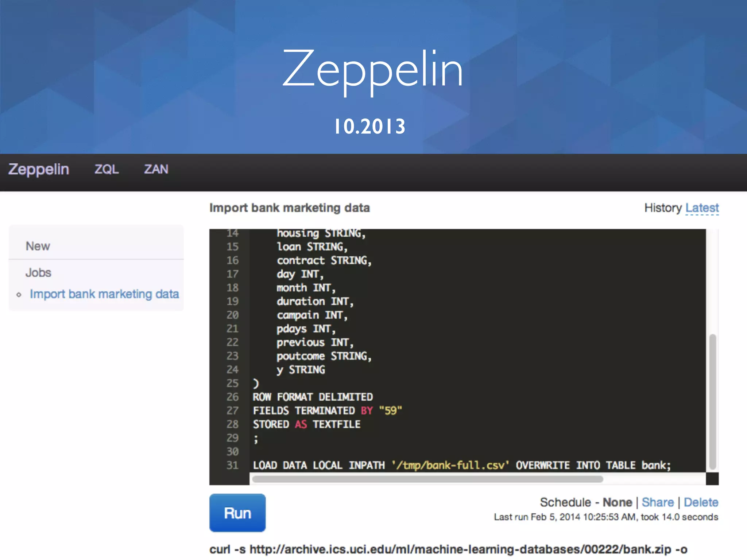The height and width of the screenshot is (560, 747).
Task: Select New in the sidebar
Action: (38, 246)
